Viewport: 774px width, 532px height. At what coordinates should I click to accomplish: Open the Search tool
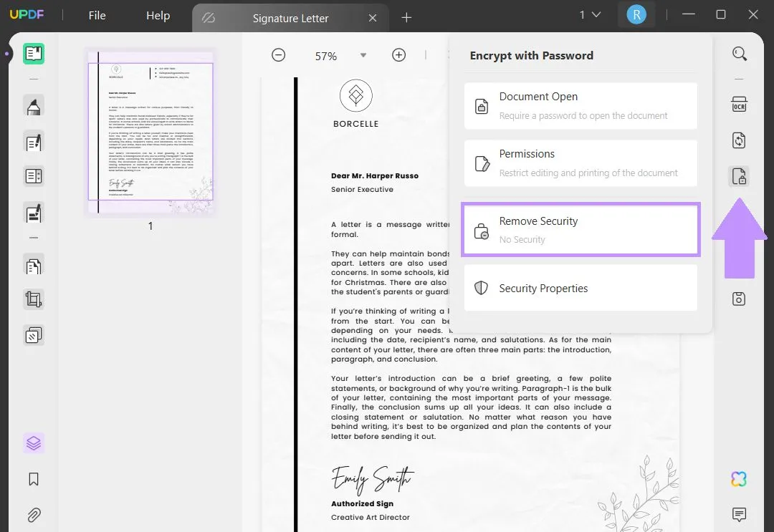click(738, 53)
